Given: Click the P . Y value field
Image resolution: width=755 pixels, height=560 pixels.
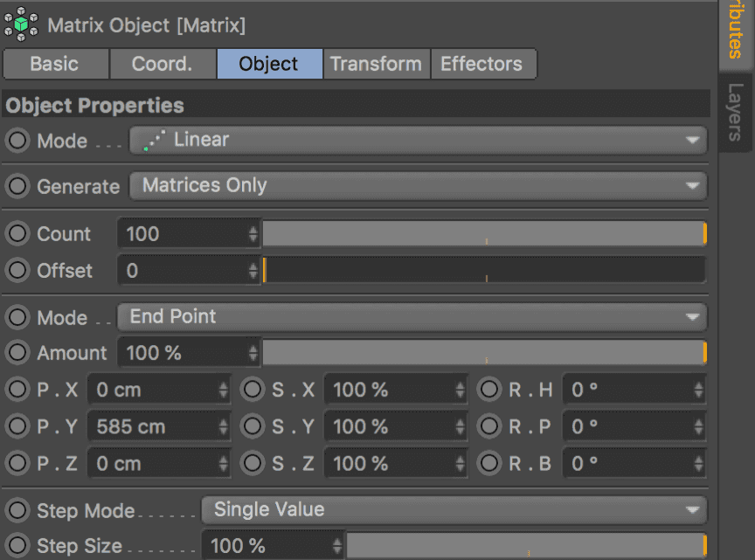Looking at the screenshot, I should click(154, 426).
